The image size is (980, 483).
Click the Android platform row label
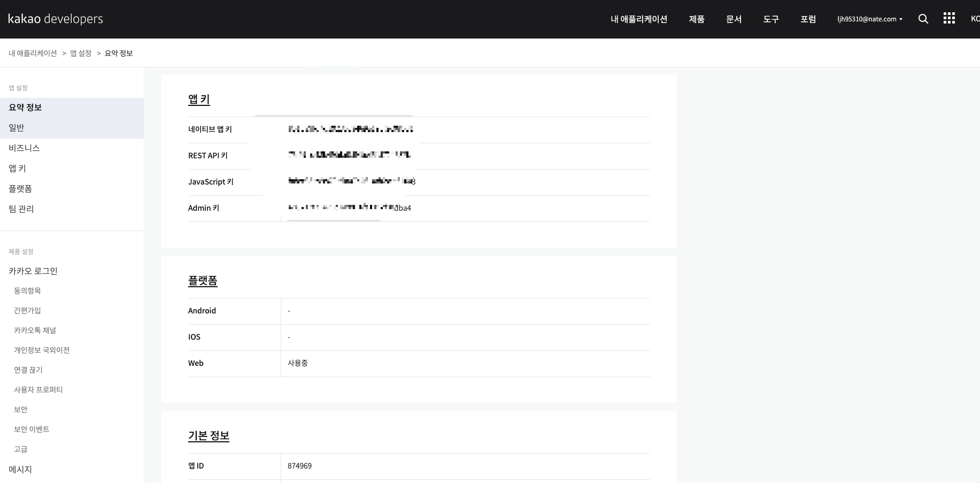point(202,311)
